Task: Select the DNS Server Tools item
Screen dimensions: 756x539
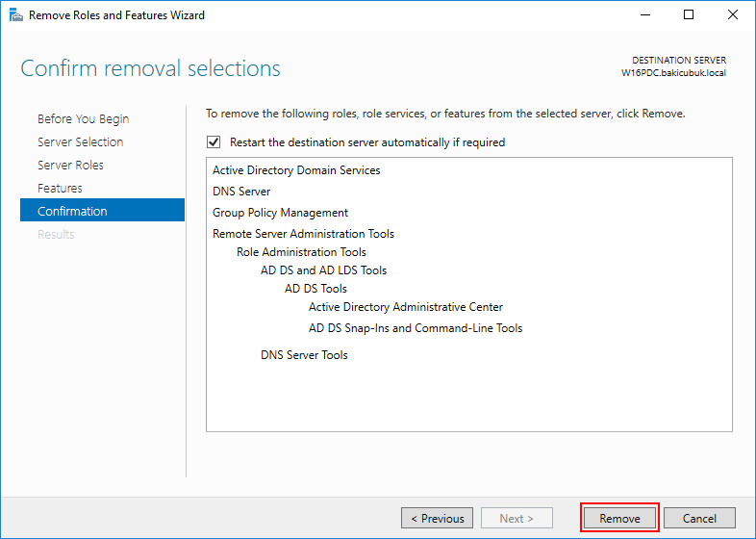Action: tap(304, 355)
